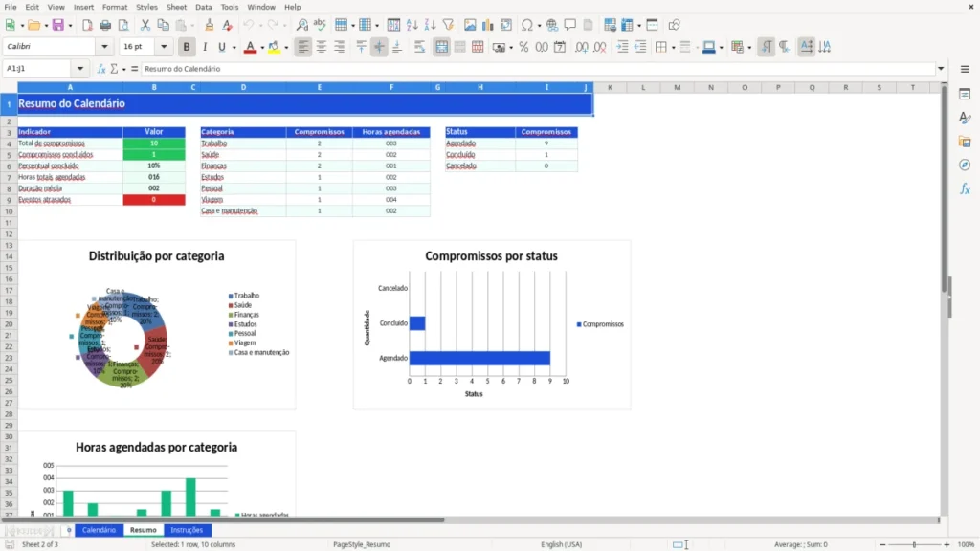Open the Sheet menu
980x551 pixels.
[x=176, y=7]
